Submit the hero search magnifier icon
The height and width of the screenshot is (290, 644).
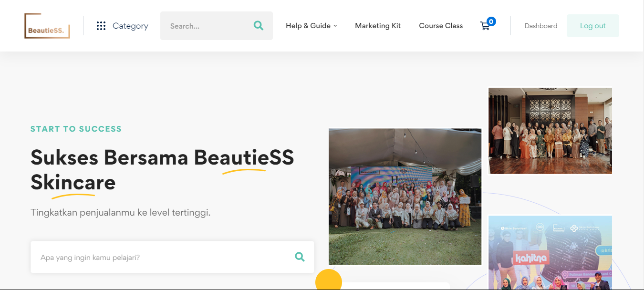click(300, 257)
